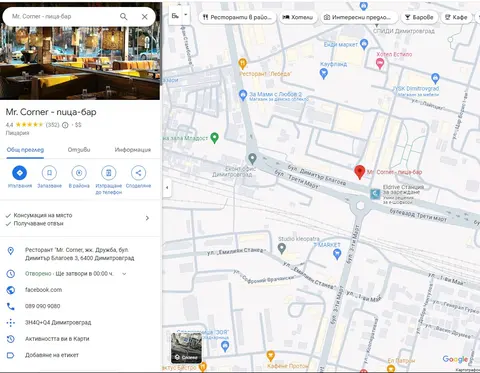
Task: Open the restaurant interior photo
Action: coord(80,63)
